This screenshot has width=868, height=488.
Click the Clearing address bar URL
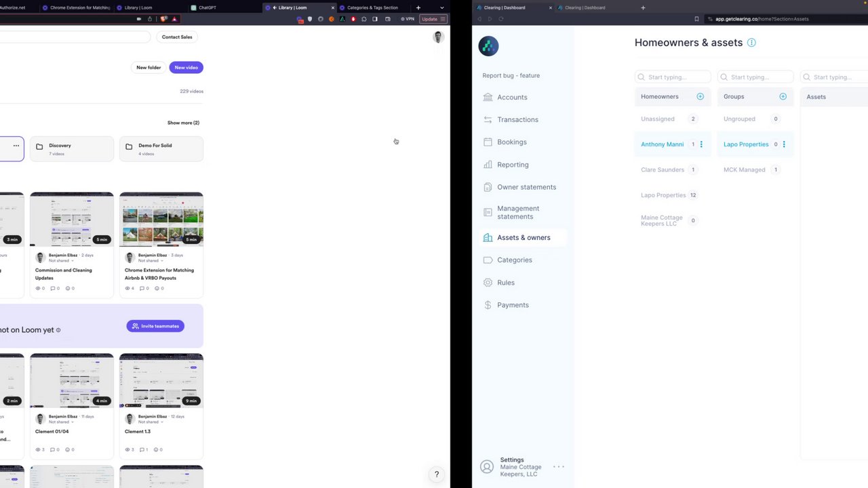tap(762, 19)
